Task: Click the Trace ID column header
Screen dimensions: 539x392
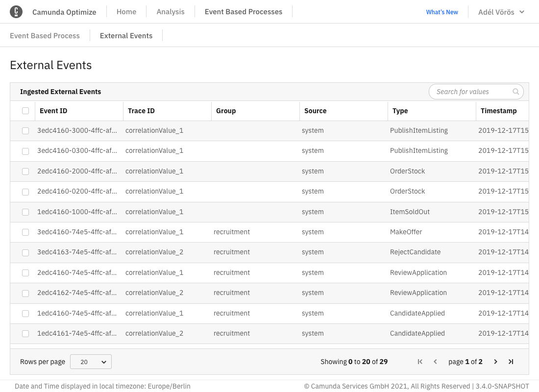Action: 141,111
